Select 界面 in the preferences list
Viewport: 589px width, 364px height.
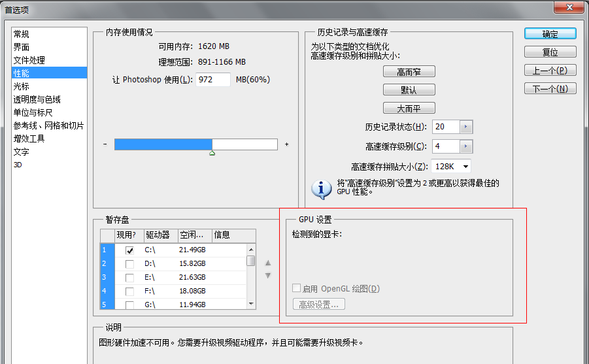coord(22,47)
